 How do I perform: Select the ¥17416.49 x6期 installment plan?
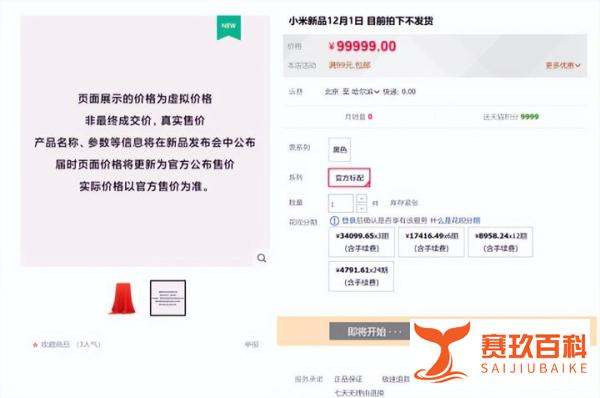(x=431, y=242)
